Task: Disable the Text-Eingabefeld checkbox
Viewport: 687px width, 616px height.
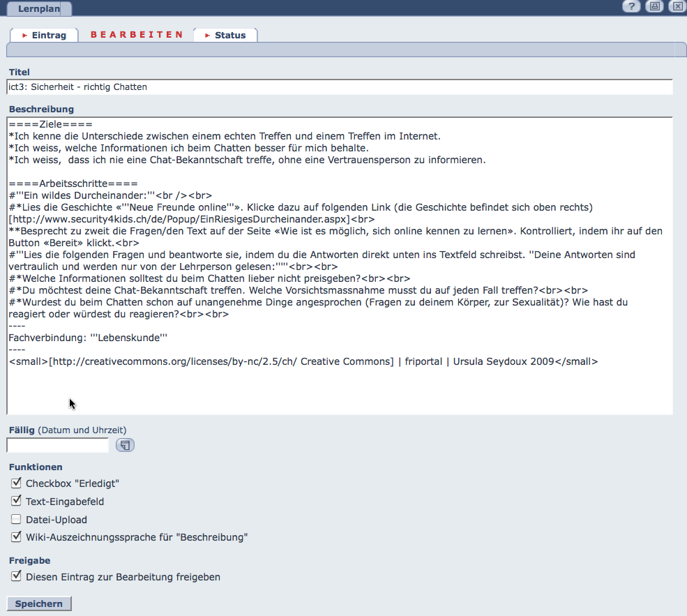Action: click(16, 501)
